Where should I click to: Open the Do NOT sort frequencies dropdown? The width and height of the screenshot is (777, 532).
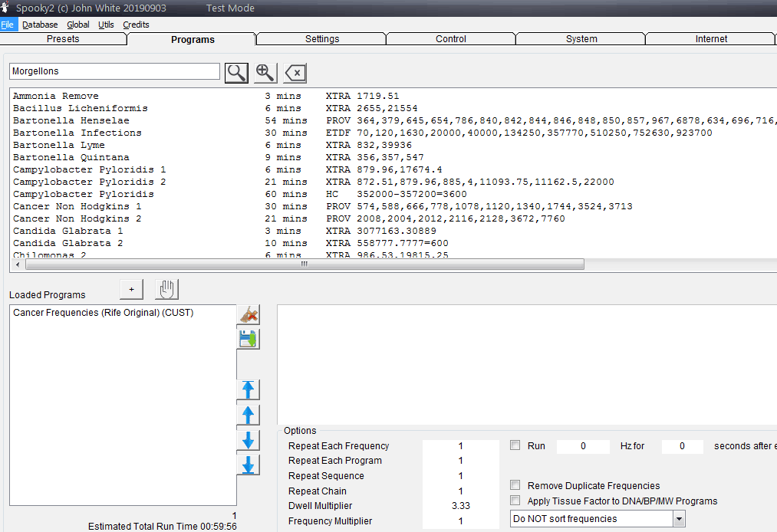[x=679, y=519]
